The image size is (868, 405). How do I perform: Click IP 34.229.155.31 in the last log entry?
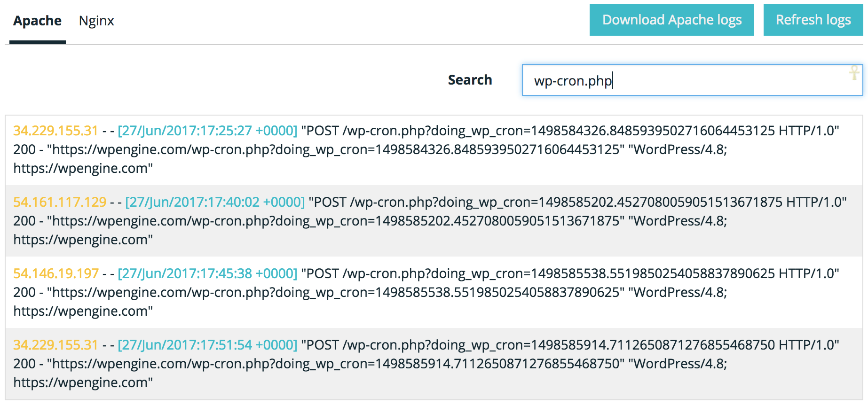(55, 345)
